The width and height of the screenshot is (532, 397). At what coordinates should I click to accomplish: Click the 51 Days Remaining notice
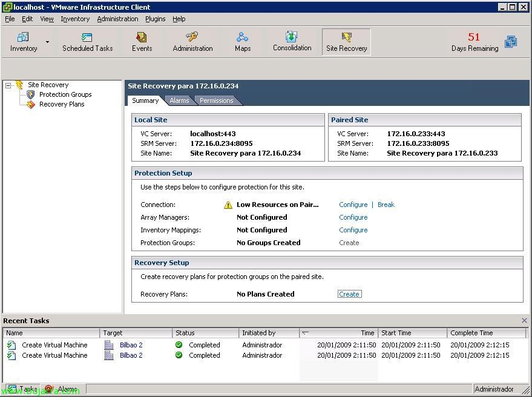[x=475, y=42]
